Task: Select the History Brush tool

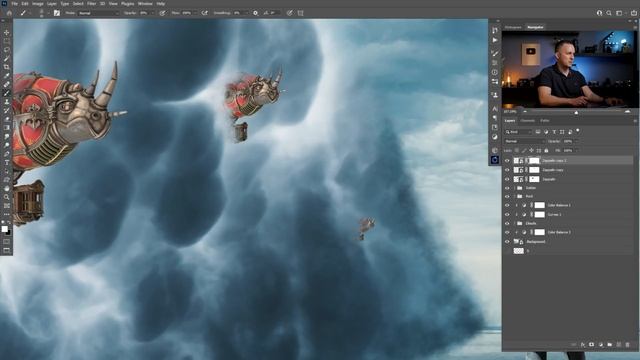Action: [x=7, y=110]
